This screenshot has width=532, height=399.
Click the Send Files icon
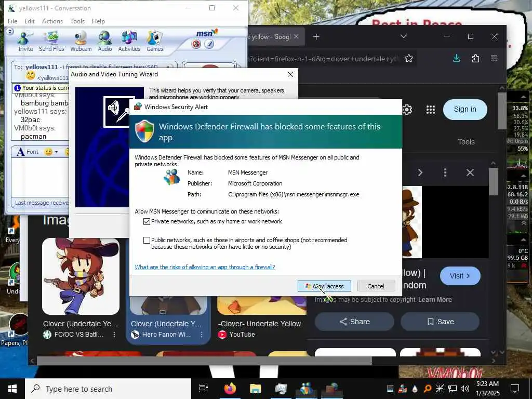(51, 42)
